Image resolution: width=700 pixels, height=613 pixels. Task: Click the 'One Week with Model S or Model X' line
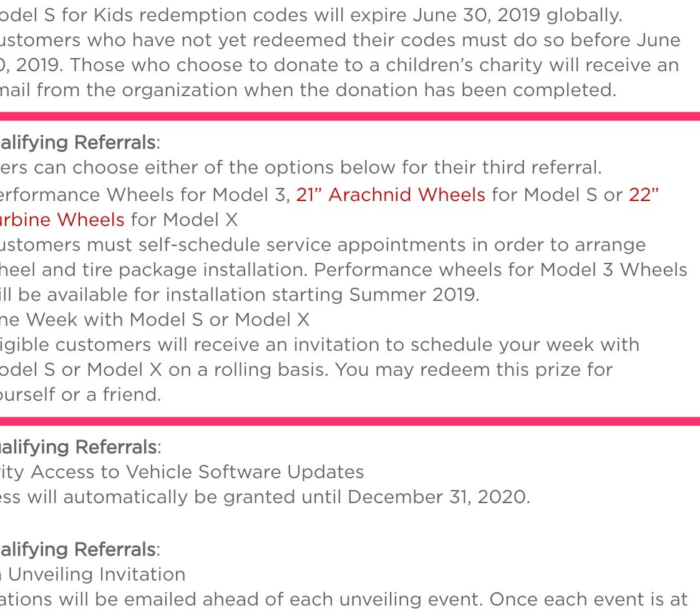pyautogui.click(x=155, y=320)
